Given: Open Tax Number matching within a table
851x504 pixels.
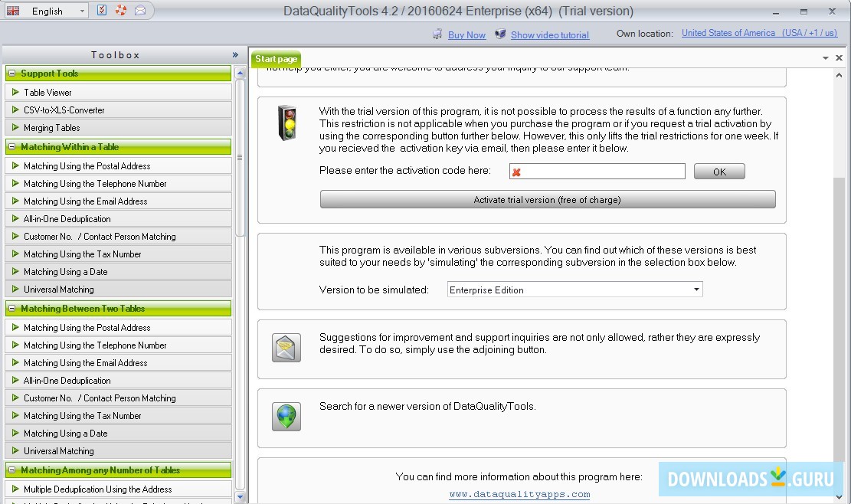Looking at the screenshot, I should click(x=118, y=254).
